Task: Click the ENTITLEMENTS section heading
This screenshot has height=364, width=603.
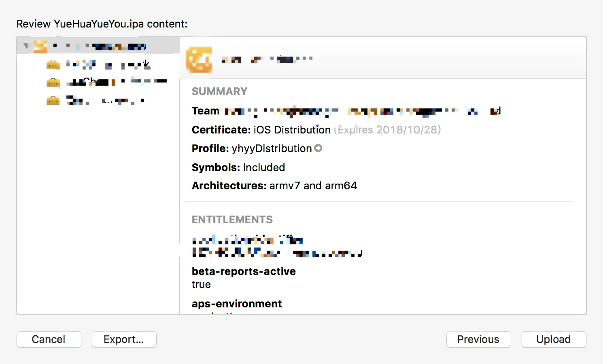Action: point(232,220)
